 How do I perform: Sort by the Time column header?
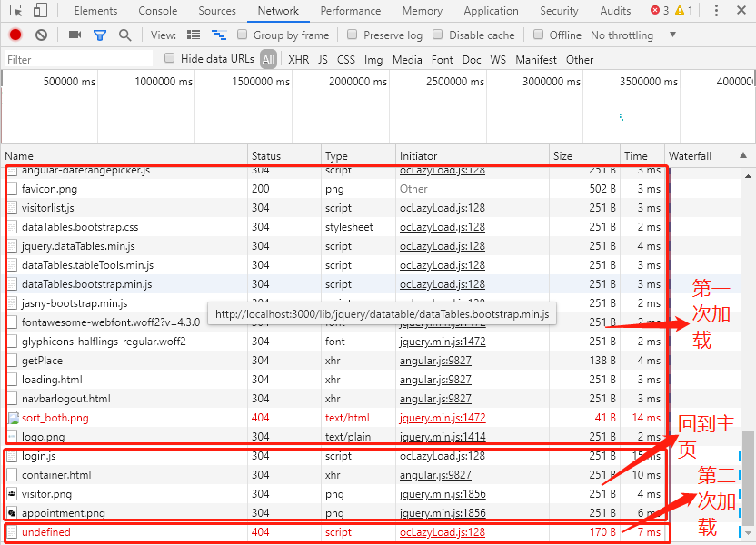(x=642, y=155)
